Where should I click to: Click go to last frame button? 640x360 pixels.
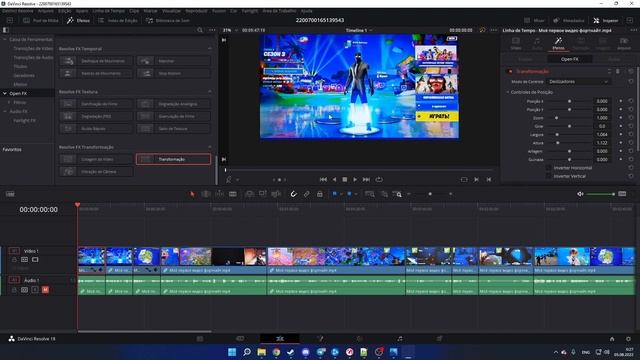tap(366, 180)
